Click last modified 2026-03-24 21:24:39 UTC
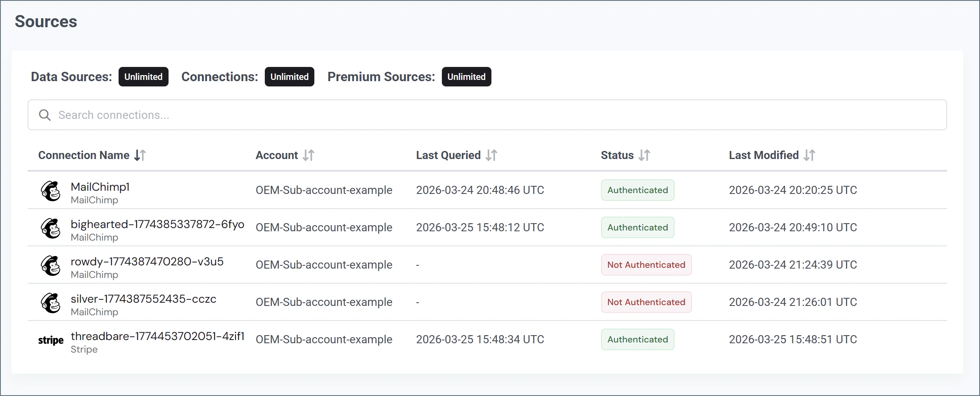The image size is (980, 396). coord(793,265)
